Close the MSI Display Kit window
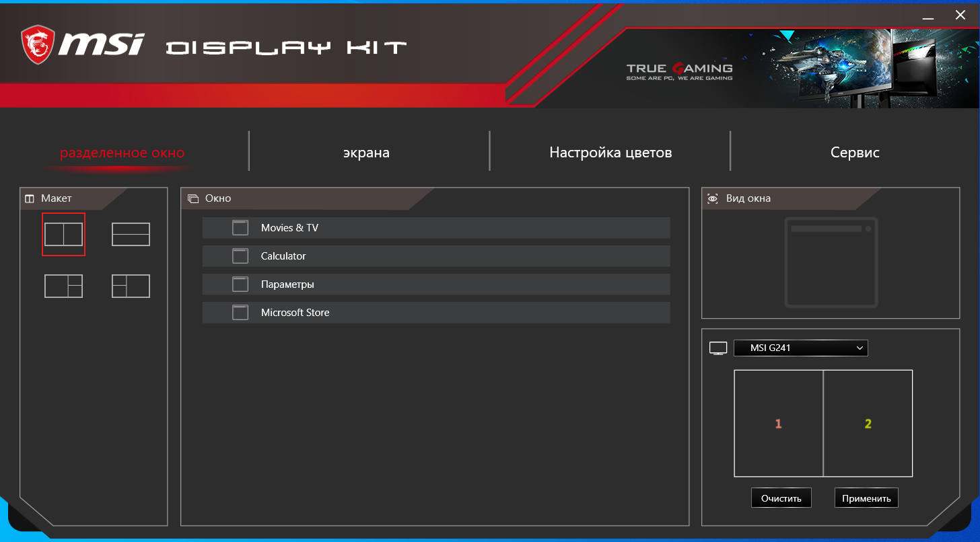 pos(960,15)
